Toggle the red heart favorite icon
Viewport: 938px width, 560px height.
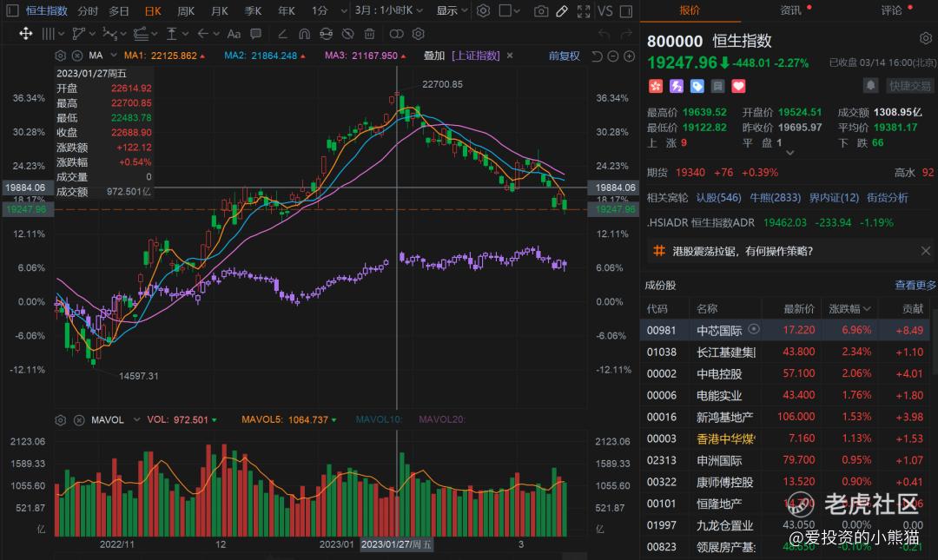[x=739, y=86]
